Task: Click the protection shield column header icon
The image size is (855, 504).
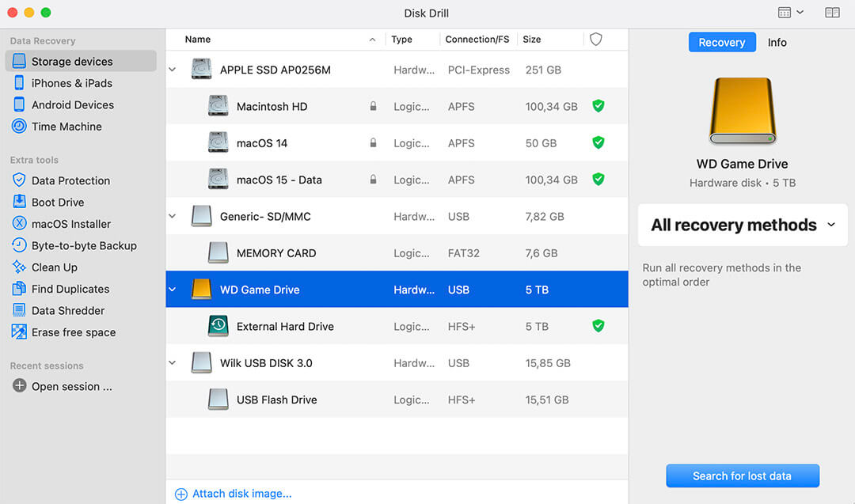Action: click(x=596, y=40)
